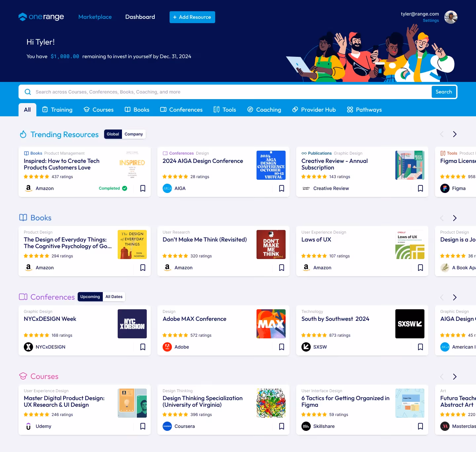Screen dimensions: 476x452
Task: Bookmark Master Digital Product Design course
Action: 143,426
